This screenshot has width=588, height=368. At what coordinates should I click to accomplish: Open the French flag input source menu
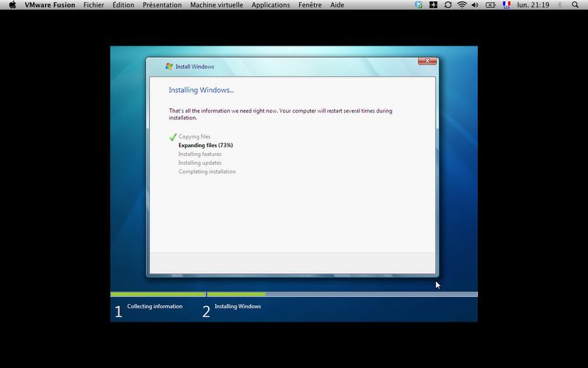coord(506,5)
